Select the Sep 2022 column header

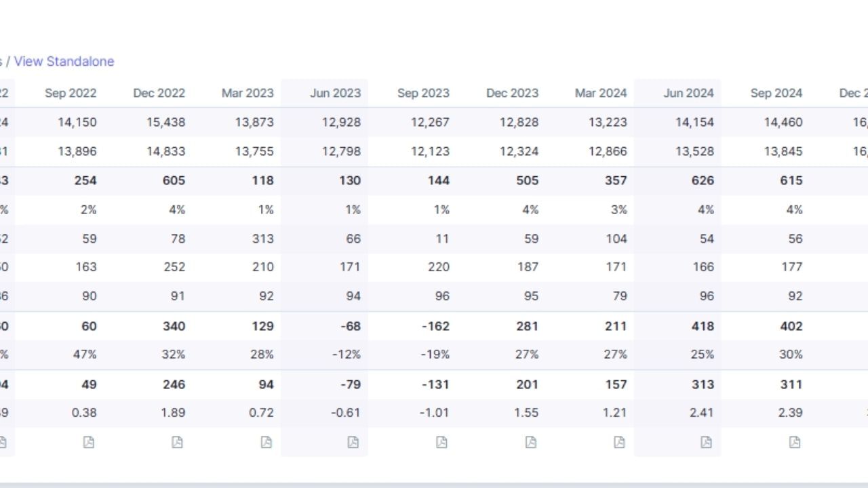click(71, 93)
